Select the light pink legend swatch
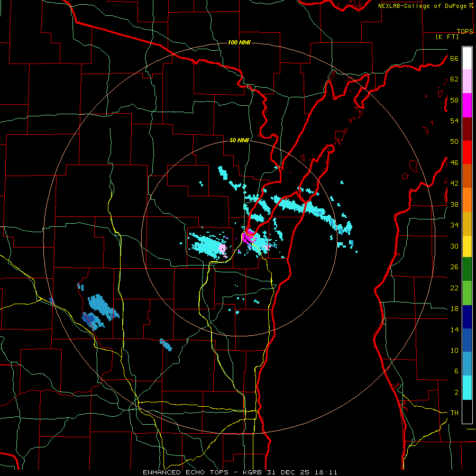This screenshot has height=476, width=476. [x=467, y=81]
